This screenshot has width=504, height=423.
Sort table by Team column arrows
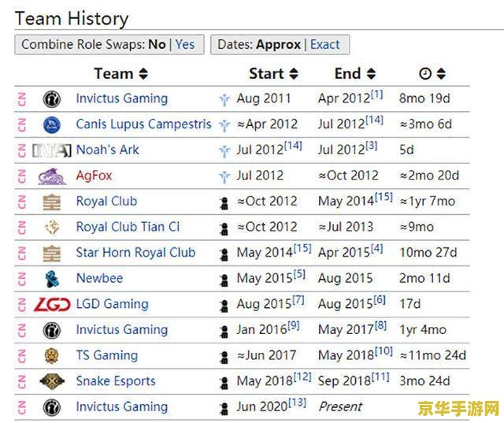[143, 73]
